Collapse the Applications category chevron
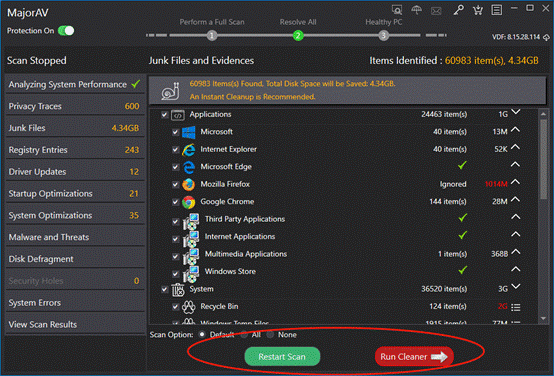This screenshot has height=376, width=554. click(516, 112)
